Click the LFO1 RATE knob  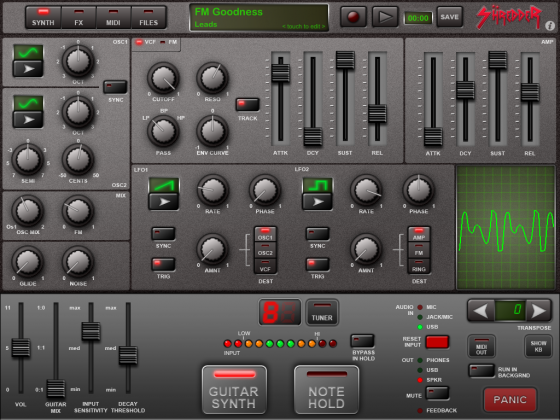pyautogui.click(x=212, y=190)
